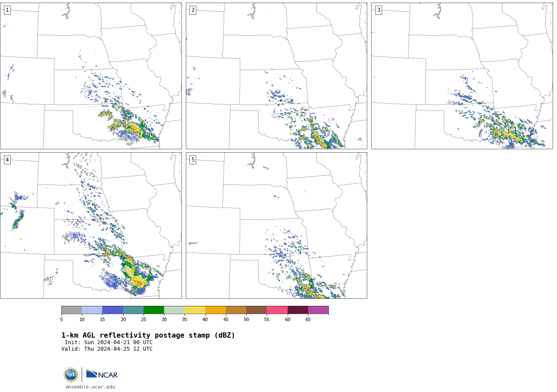Click the NSF logo icon

71,375
